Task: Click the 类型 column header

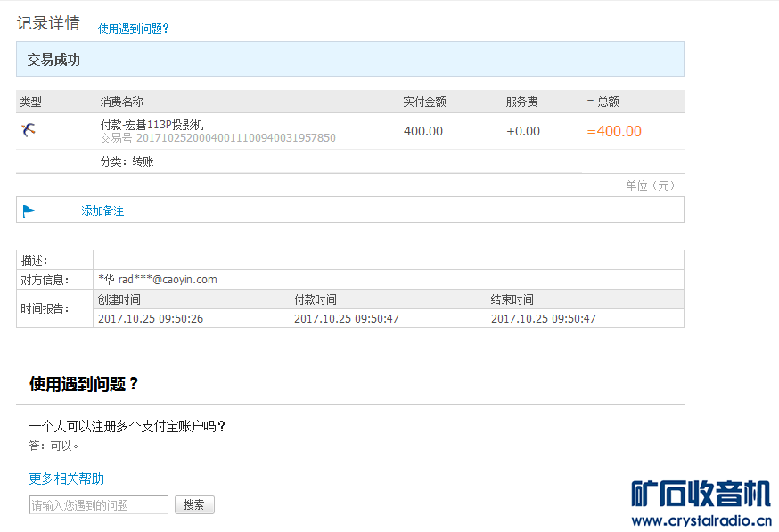Action: tap(31, 102)
